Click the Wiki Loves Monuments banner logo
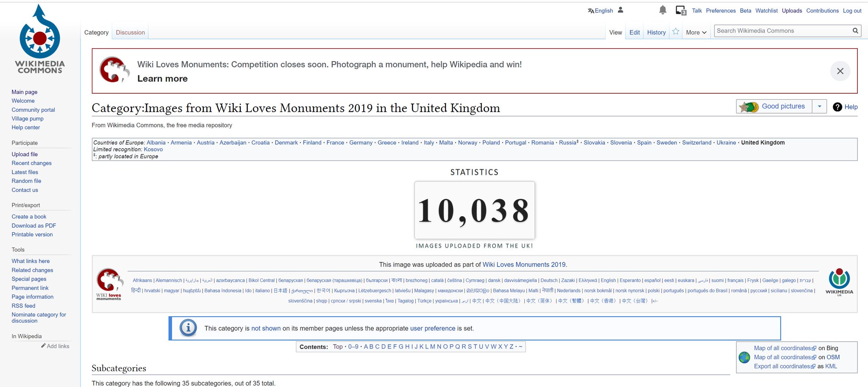This screenshot has height=387, width=868. pyautogui.click(x=114, y=70)
